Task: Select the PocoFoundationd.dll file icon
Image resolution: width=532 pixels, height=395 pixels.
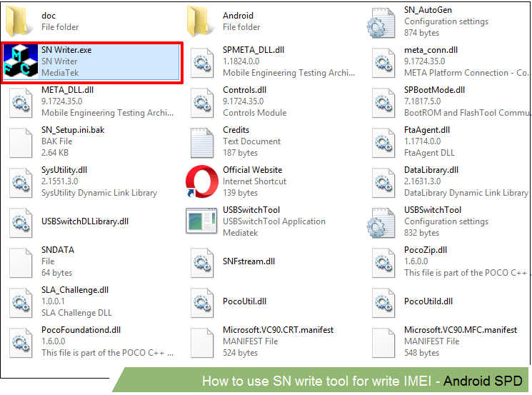Action: pyautogui.click(x=21, y=343)
